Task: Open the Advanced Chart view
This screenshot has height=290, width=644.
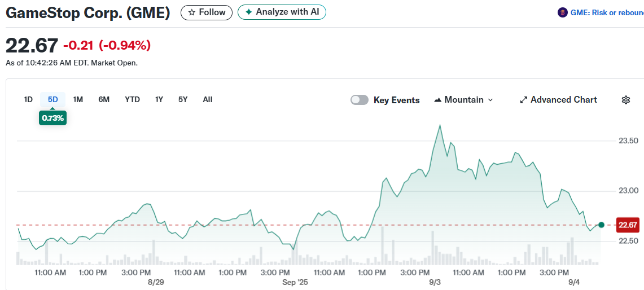Action: click(x=558, y=100)
